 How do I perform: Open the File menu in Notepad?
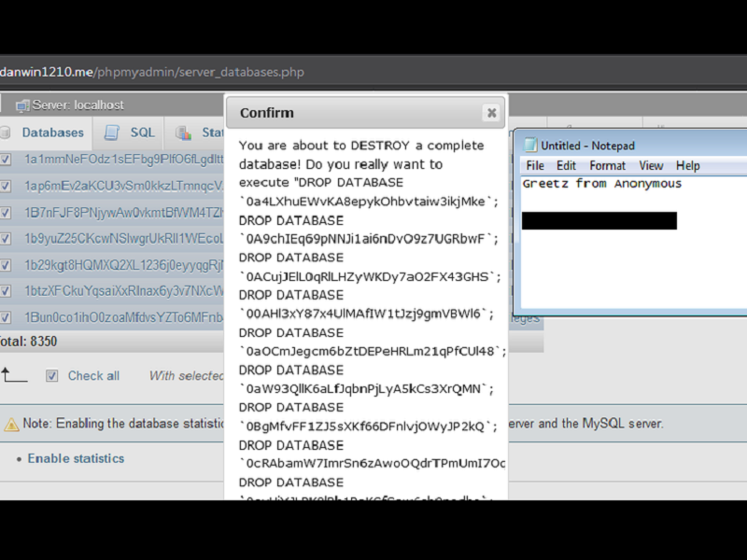point(535,166)
